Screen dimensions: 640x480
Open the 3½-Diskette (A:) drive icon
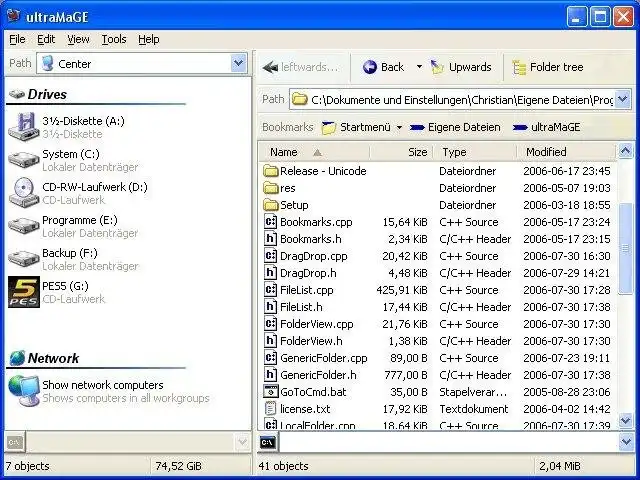coord(24,127)
